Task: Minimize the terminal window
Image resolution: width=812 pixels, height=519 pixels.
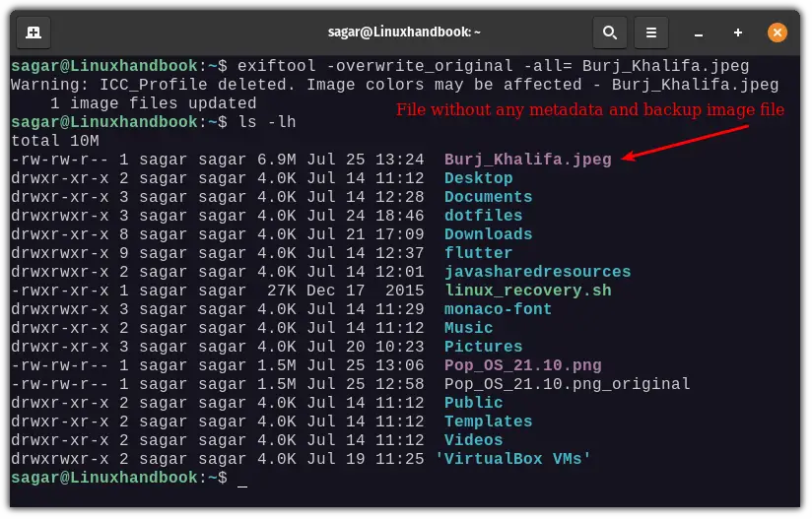Action: click(x=700, y=32)
